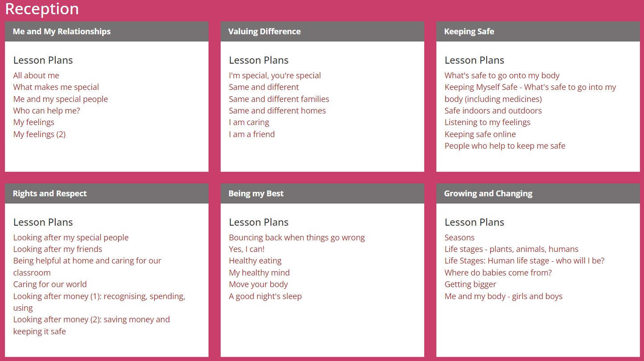Open 'What's safe to go onto my body'
644x361 pixels.
click(502, 75)
